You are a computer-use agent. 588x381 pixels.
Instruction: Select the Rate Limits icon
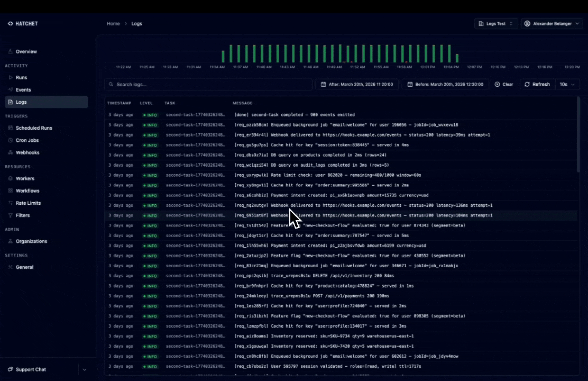coord(11,203)
